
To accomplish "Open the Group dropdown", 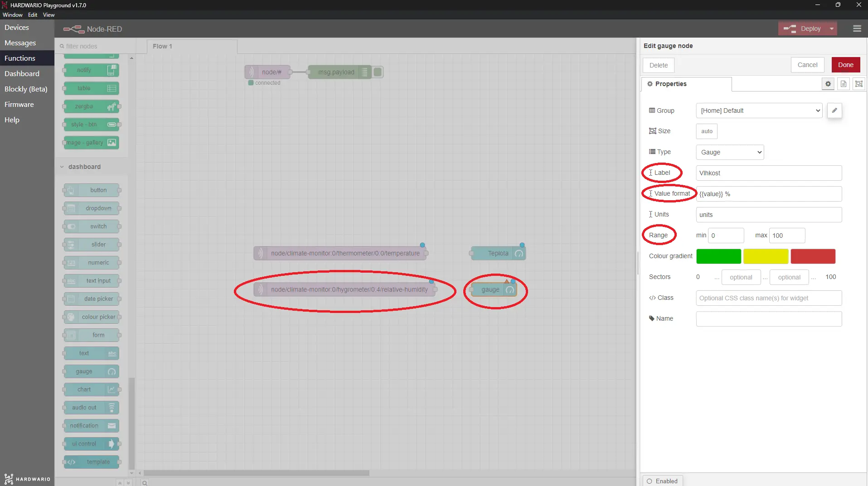I will tap(759, 111).
